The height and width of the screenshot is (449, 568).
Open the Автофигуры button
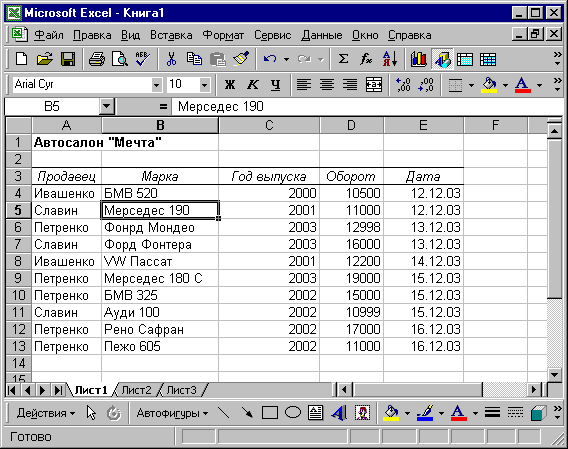[x=172, y=413]
